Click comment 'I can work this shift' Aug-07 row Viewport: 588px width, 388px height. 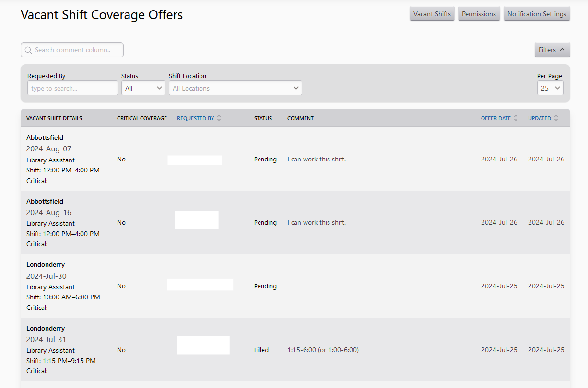click(317, 159)
